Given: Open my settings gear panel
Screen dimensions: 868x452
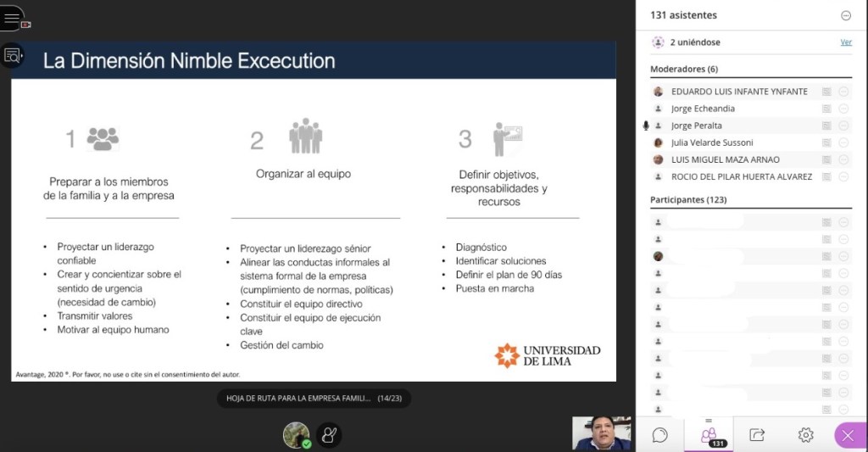Looking at the screenshot, I should pyautogui.click(x=805, y=435).
